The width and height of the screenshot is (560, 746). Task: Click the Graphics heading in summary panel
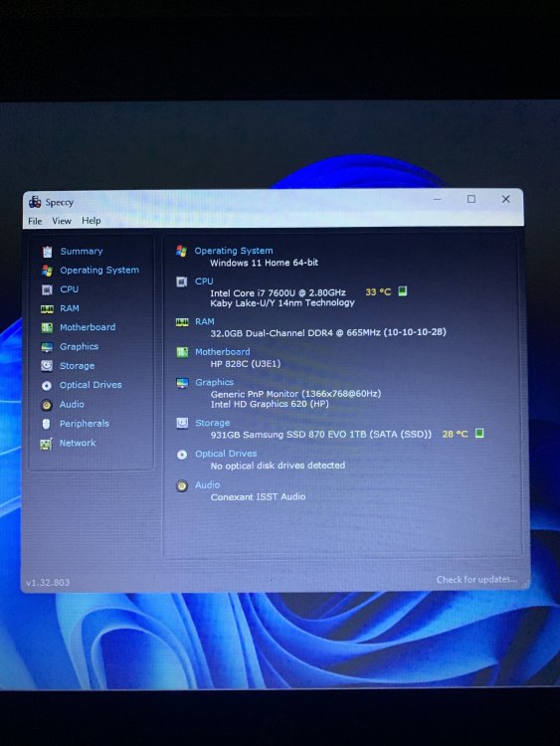tap(214, 382)
